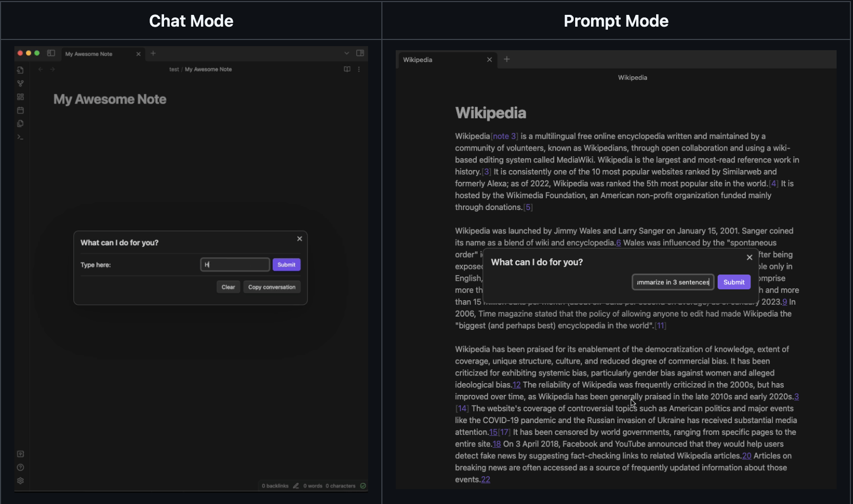
Task: Select the copy/templates icon in the ribbon
Action: click(x=21, y=123)
